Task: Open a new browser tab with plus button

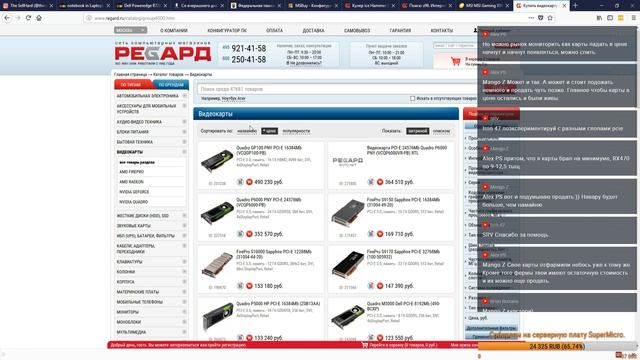Action: tap(576, 6)
